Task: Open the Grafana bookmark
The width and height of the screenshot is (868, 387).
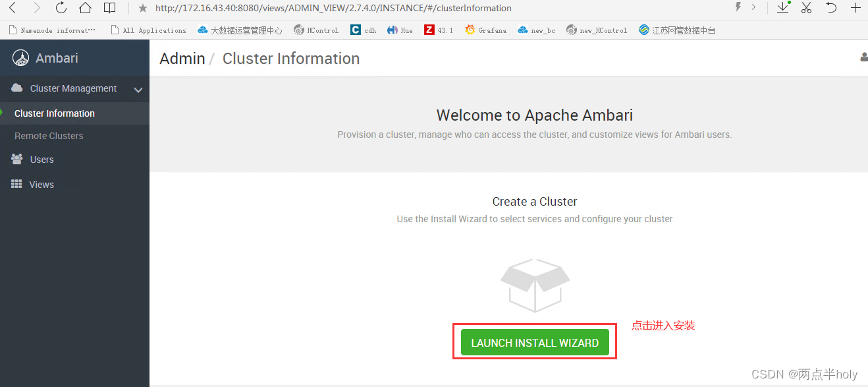Action: 486,30
